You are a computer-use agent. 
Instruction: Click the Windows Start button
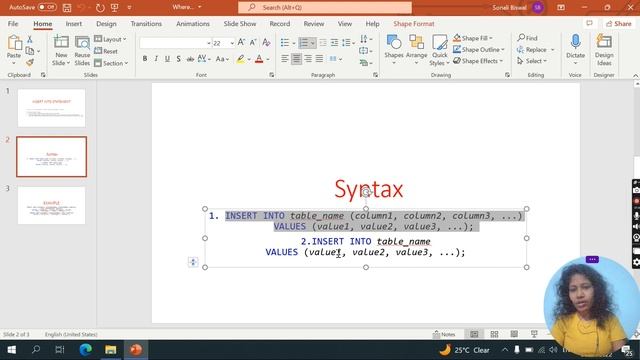pyautogui.click(x=11, y=350)
